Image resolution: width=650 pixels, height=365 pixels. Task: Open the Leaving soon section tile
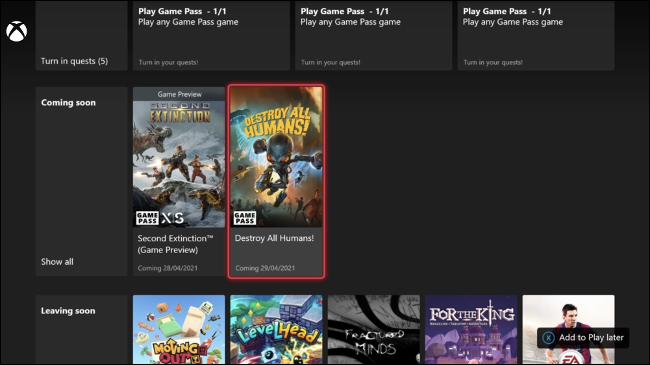click(82, 330)
